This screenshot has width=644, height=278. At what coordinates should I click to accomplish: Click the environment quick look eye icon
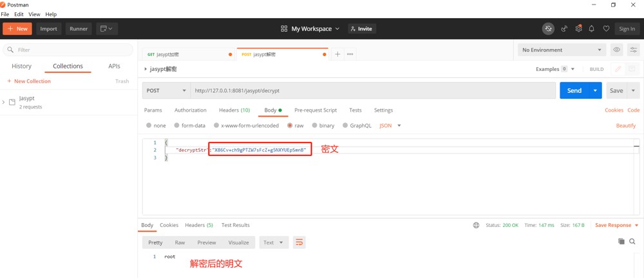pyautogui.click(x=616, y=50)
